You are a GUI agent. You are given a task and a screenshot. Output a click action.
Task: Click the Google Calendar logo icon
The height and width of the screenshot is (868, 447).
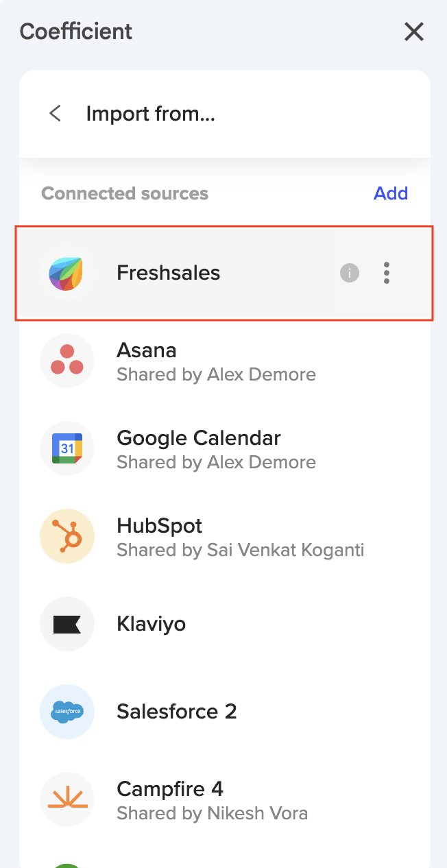tap(67, 448)
